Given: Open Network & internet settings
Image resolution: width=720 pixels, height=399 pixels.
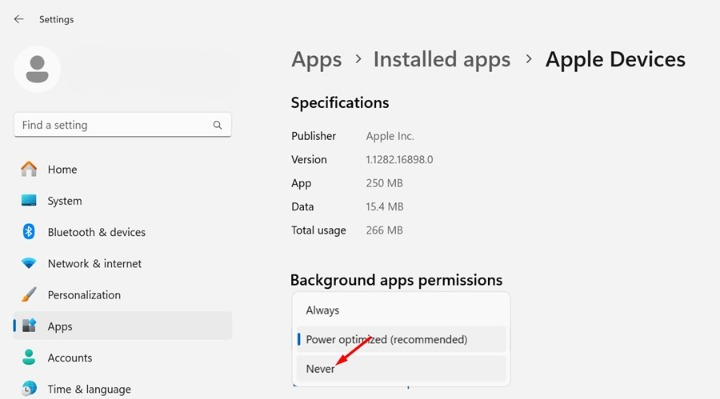Looking at the screenshot, I should 123,264.
